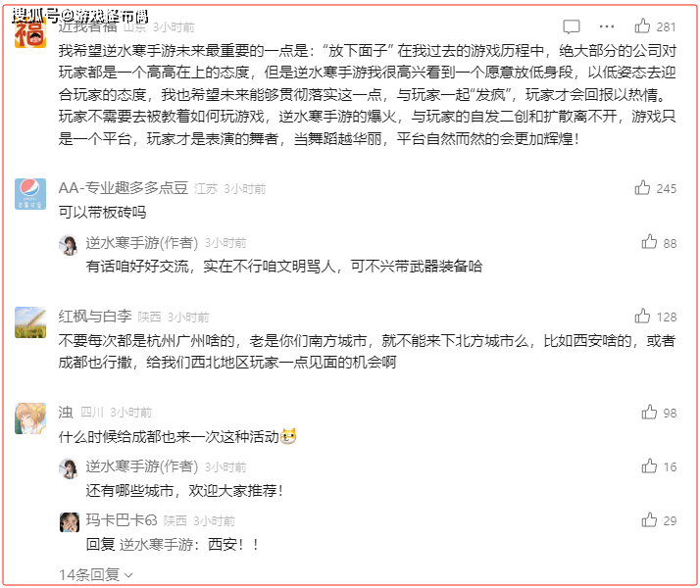Open the three-dot more options menu

coord(607,26)
